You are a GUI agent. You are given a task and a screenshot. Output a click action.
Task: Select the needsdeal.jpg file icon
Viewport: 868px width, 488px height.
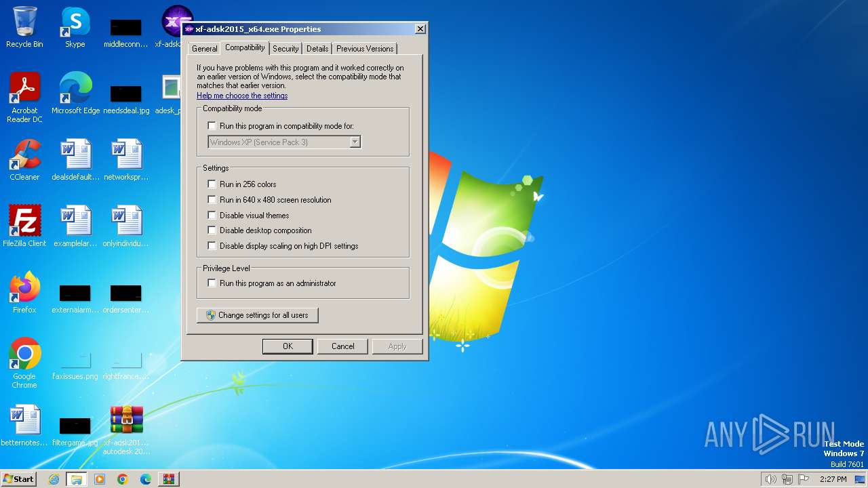pyautogui.click(x=126, y=98)
